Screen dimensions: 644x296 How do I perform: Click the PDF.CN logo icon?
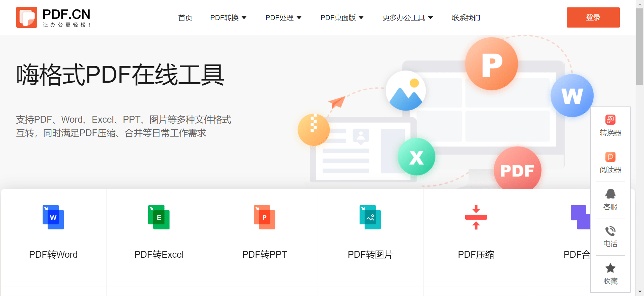coord(26,17)
